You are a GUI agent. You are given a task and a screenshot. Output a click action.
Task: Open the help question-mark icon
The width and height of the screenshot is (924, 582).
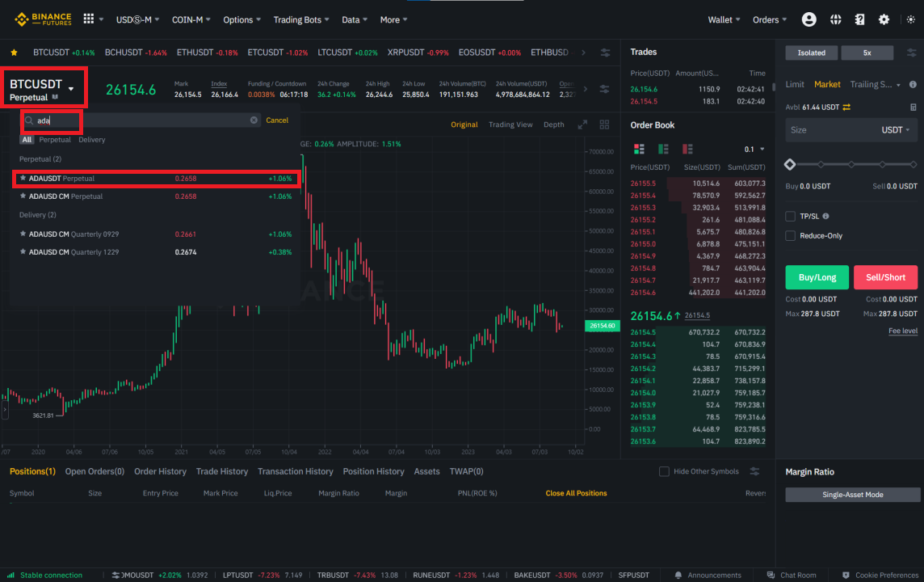[x=859, y=19]
